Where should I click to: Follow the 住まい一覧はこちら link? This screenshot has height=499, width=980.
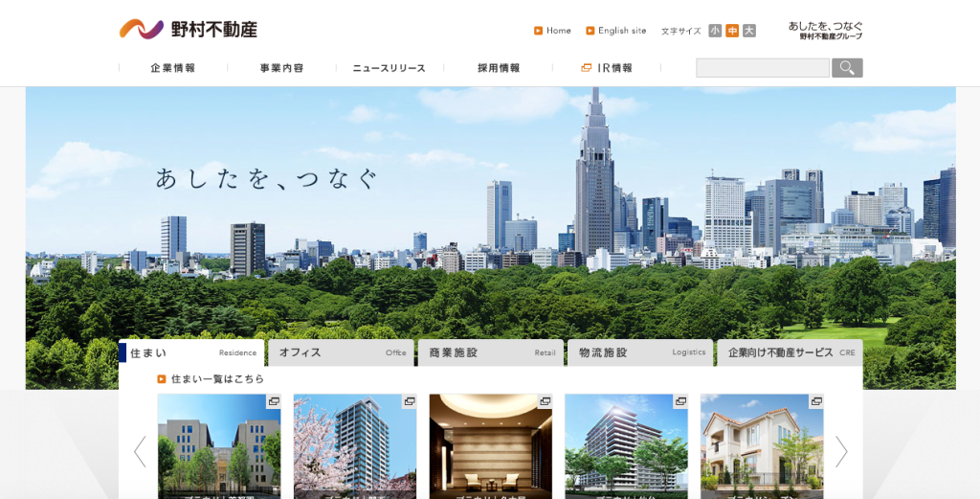pos(216,379)
